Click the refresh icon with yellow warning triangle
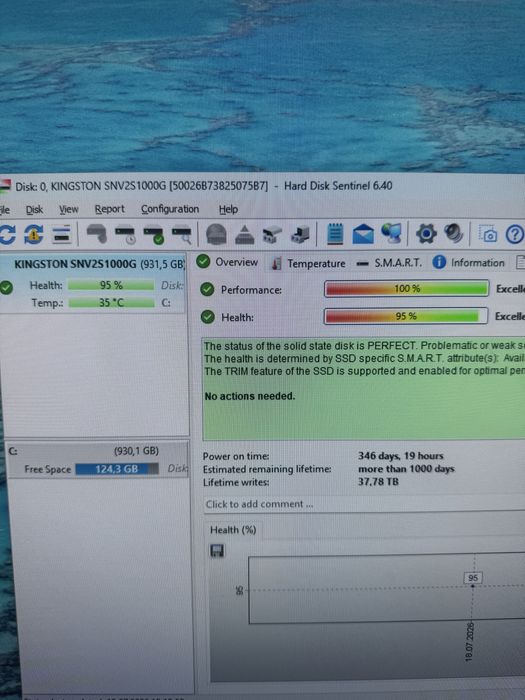 coord(34,234)
